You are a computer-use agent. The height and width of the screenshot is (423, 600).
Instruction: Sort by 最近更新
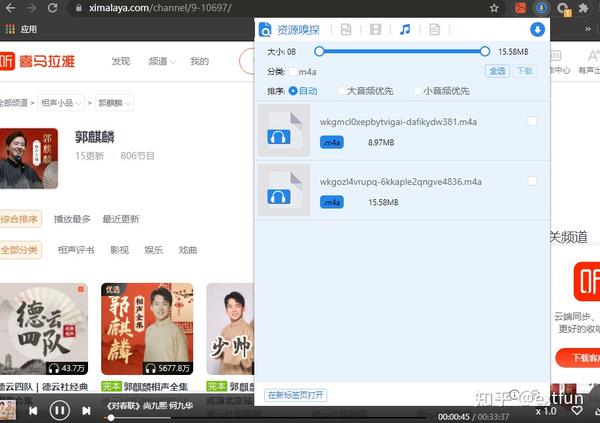pos(121,219)
